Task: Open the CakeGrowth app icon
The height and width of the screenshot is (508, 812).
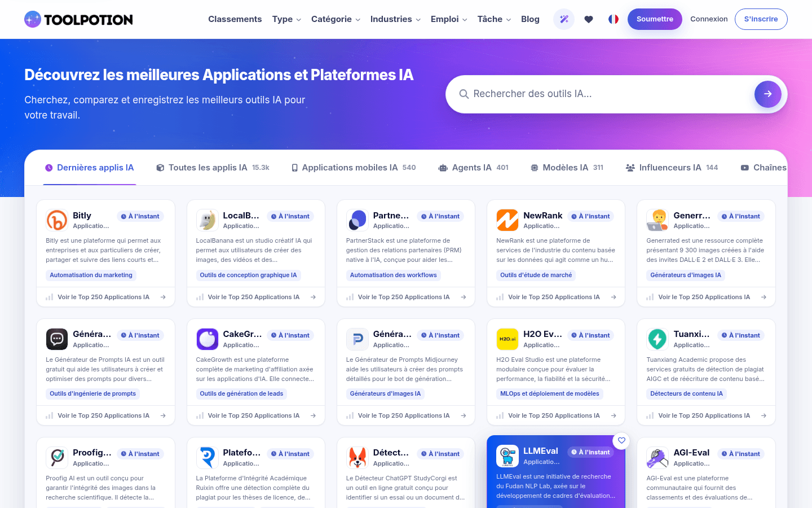Action: click(207, 339)
